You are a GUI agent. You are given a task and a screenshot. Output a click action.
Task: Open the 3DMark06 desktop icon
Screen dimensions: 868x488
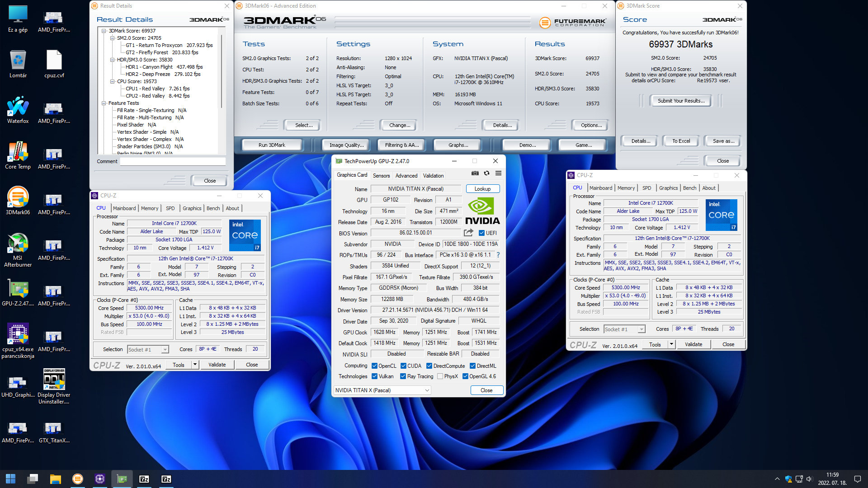18,201
